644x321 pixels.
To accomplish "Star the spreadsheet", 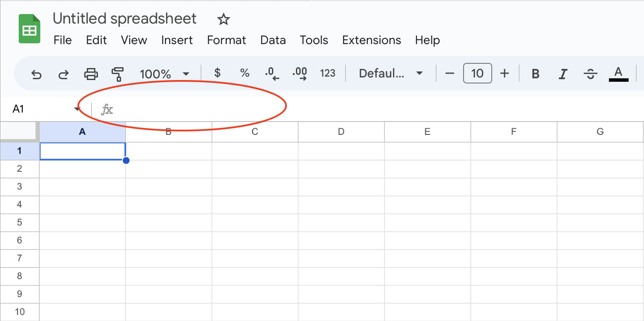I will click(223, 19).
